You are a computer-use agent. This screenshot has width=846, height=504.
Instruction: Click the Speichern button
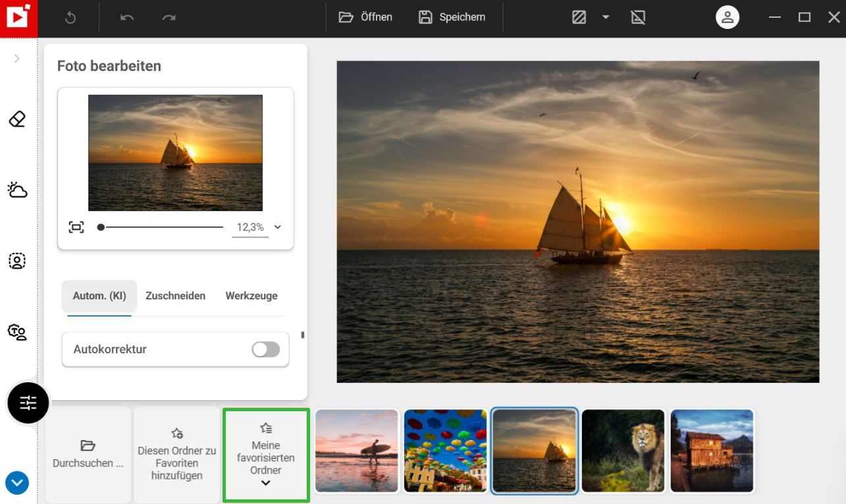(452, 18)
